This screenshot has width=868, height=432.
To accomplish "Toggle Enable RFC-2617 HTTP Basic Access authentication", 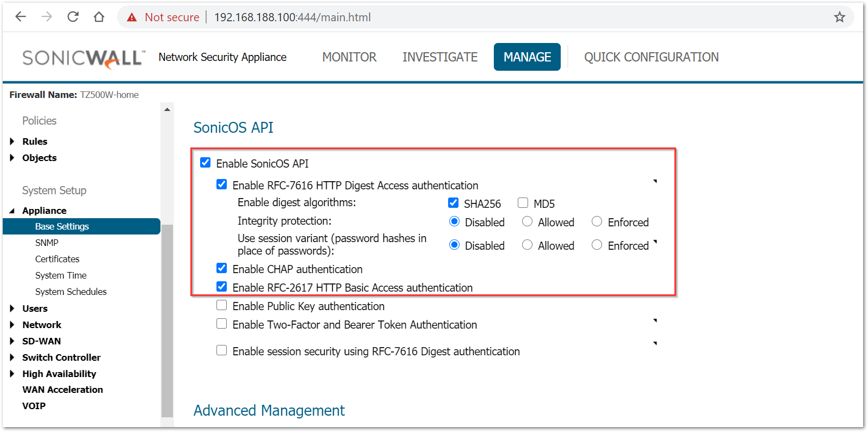I will pos(221,286).
